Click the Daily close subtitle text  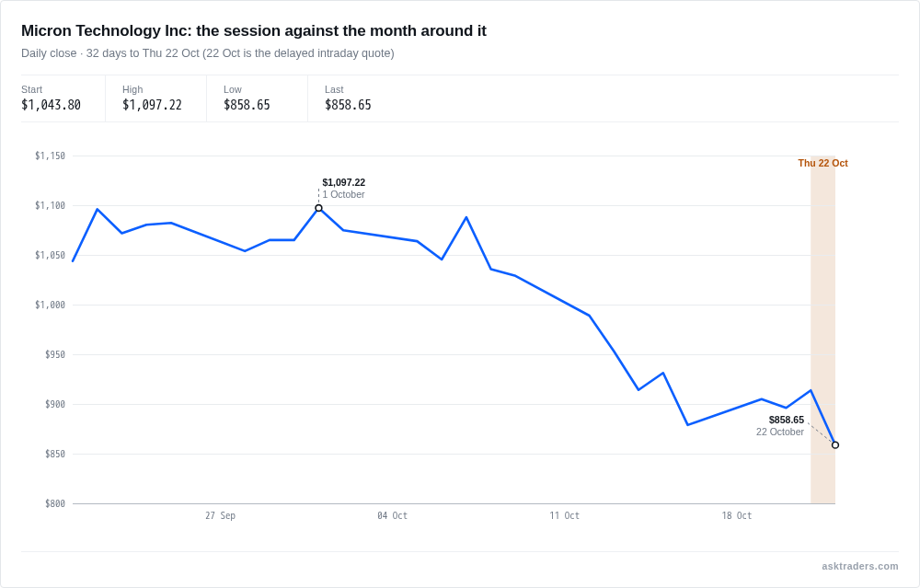208,53
